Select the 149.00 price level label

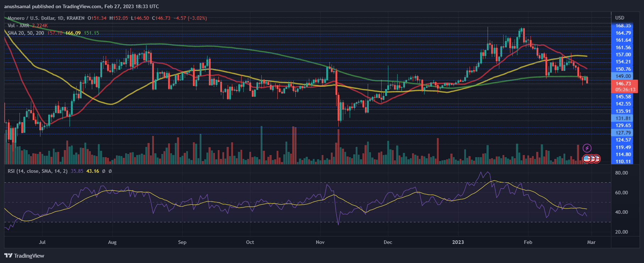pyautogui.click(x=623, y=76)
